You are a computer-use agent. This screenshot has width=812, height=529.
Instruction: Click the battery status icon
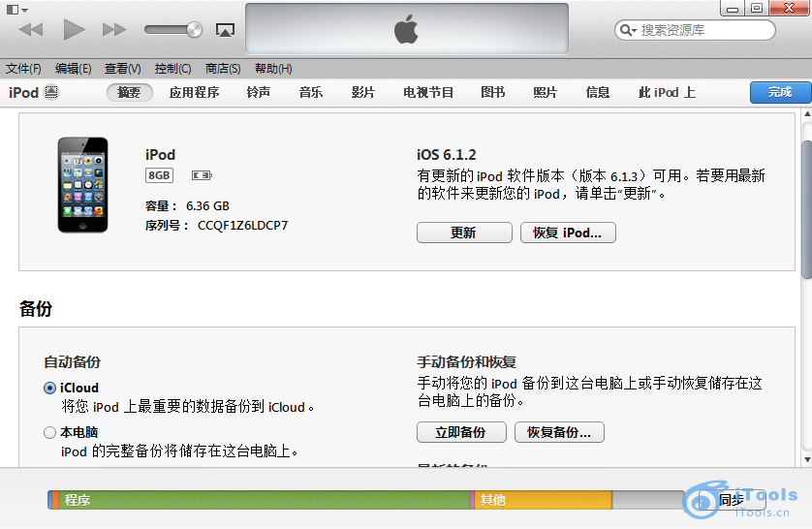coord(202,175)
